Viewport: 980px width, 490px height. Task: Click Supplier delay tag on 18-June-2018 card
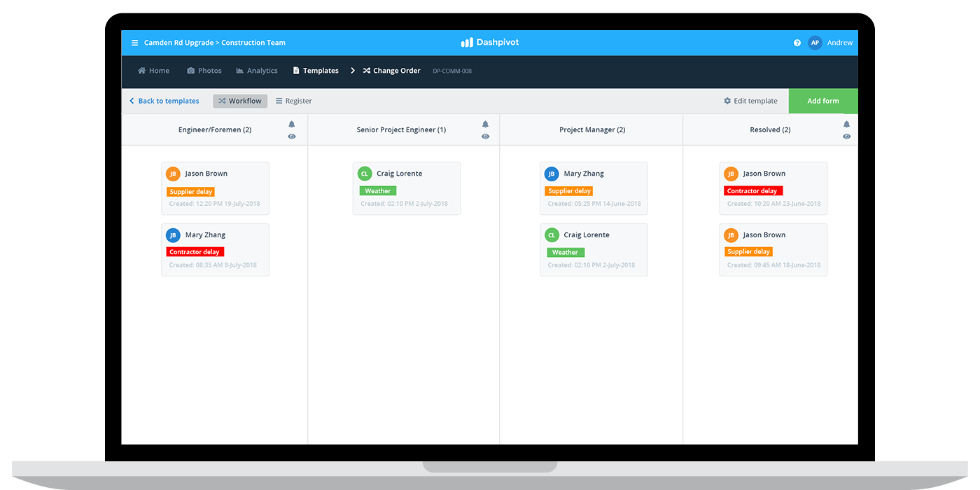[749, 252]
